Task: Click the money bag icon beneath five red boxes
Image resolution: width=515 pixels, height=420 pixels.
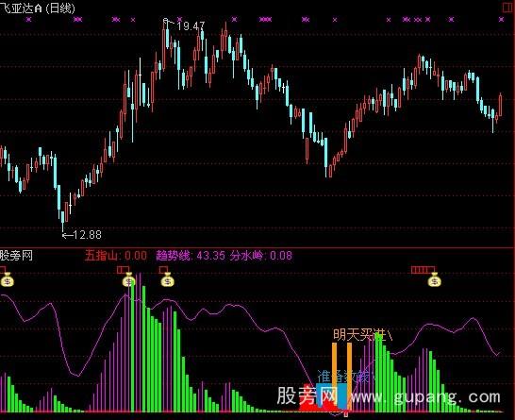Action: click(434, 280)
